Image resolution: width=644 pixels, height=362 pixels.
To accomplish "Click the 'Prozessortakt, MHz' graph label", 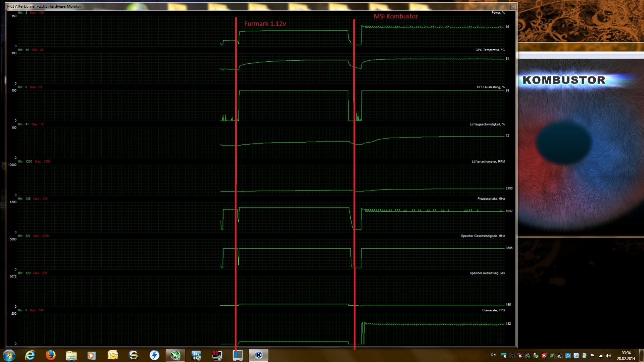I will point(491,199).
